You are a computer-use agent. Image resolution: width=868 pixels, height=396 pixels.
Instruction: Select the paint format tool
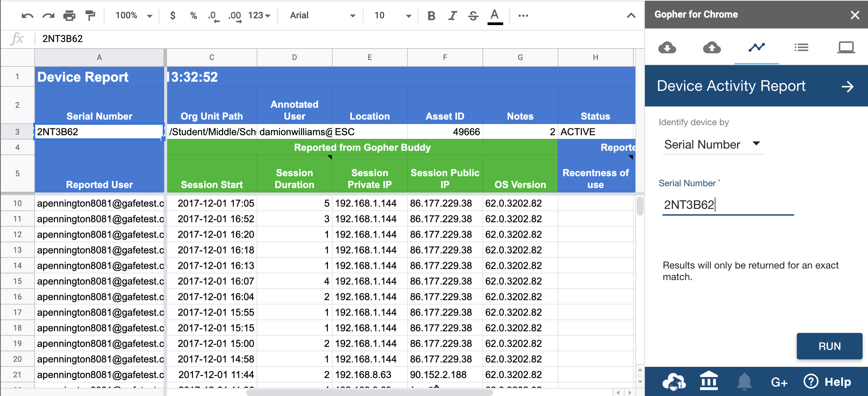click(x=90, y=16)
